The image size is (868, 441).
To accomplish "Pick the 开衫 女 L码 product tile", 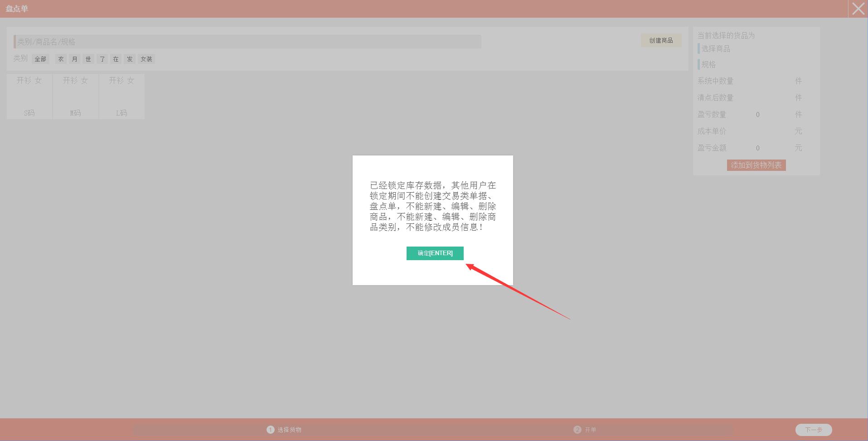I will point(121,97).
